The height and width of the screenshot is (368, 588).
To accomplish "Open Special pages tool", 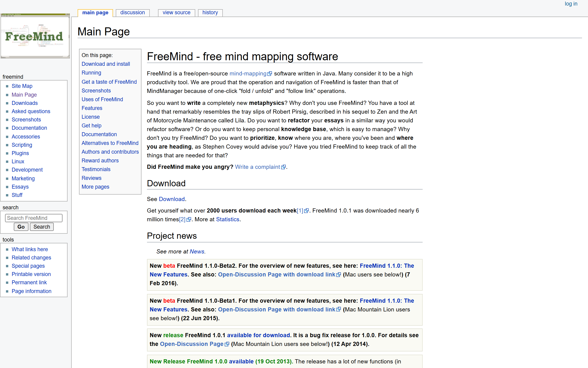I will pyautogui.click(x=28, y=266).
